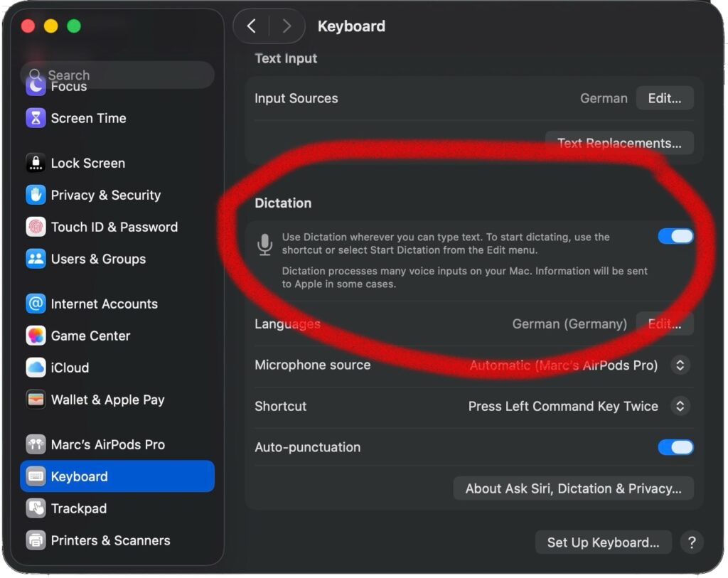Select the Privacy & Security hand icon

click(36, 195)
